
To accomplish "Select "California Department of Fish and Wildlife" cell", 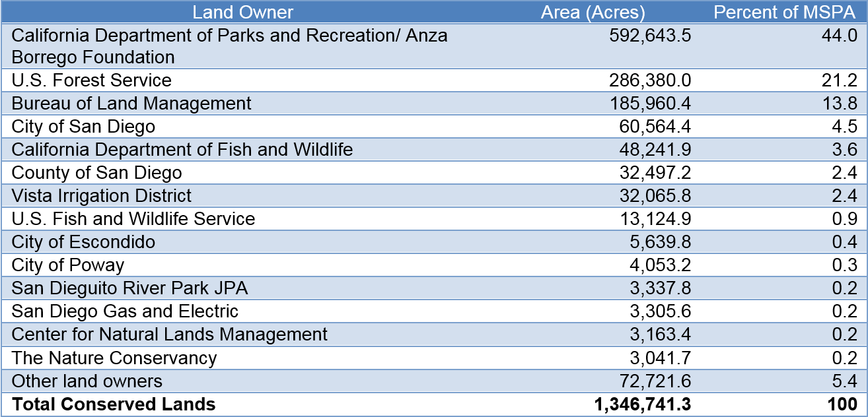I will tap(182, 150).
